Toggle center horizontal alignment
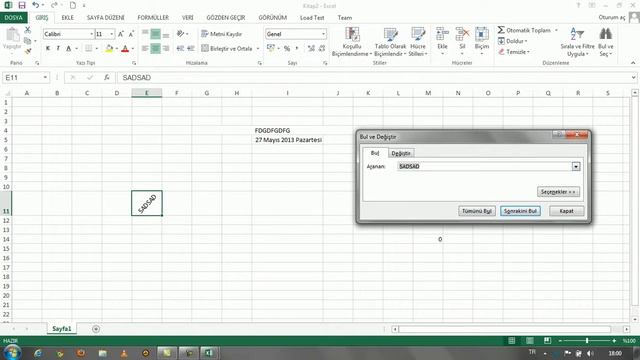Image resolution: width=640 pixels, height=360 pixels. click(156, 49)
